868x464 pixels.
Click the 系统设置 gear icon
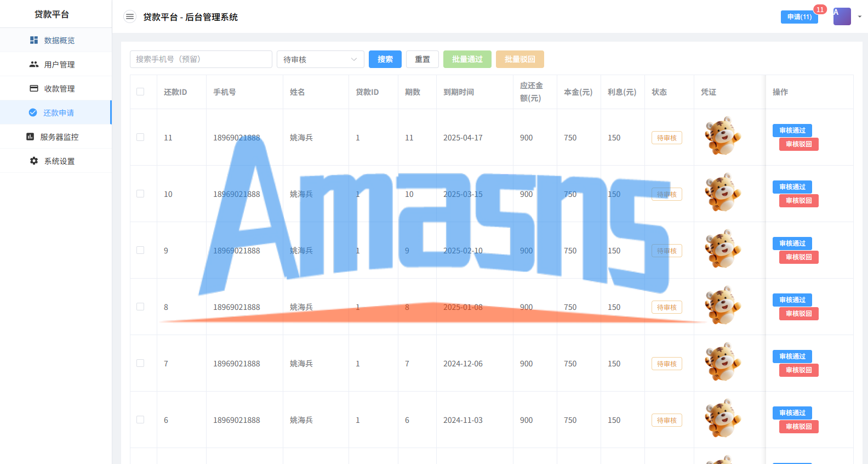point(34,161)
